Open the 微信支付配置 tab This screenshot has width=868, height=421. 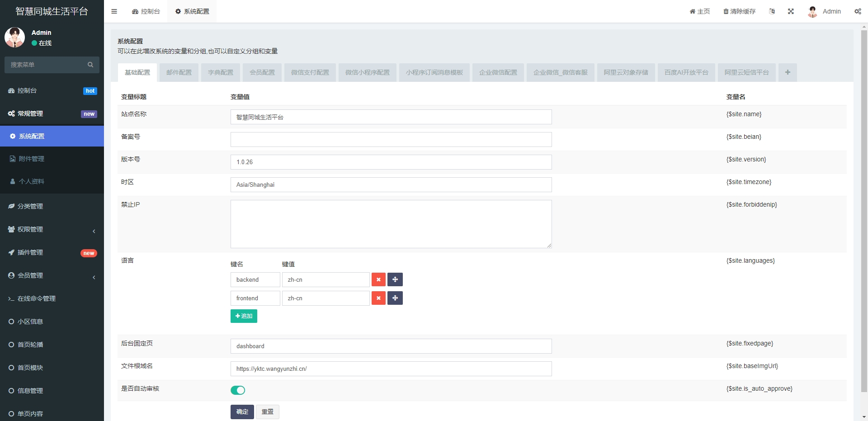310,72
